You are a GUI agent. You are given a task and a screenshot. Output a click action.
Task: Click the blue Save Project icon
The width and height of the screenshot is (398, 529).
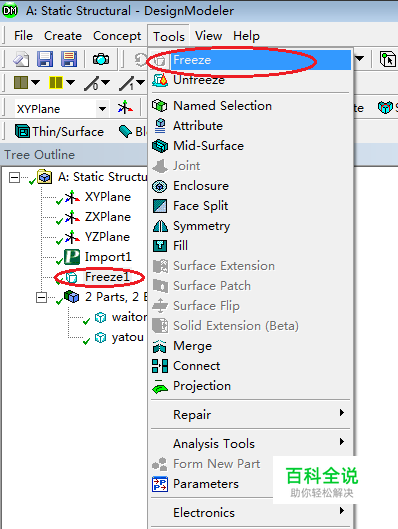point(45,59)
